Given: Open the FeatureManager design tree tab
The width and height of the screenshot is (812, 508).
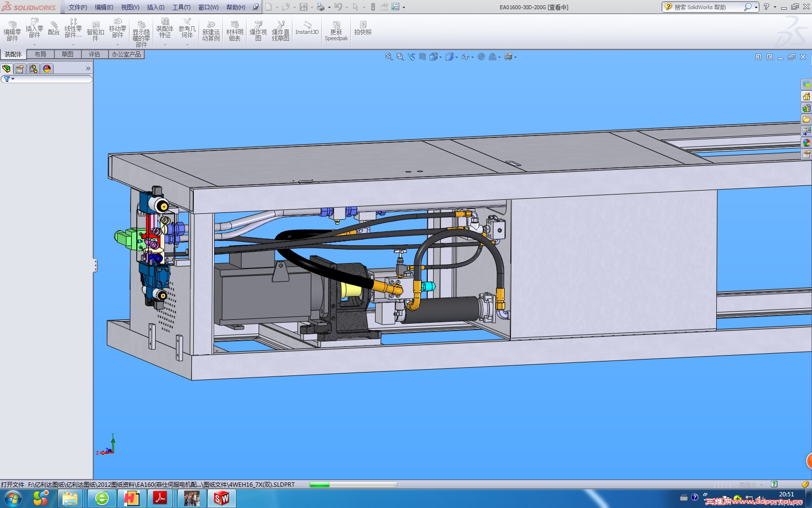Looking at the screenshot, I should click(7, 69).
